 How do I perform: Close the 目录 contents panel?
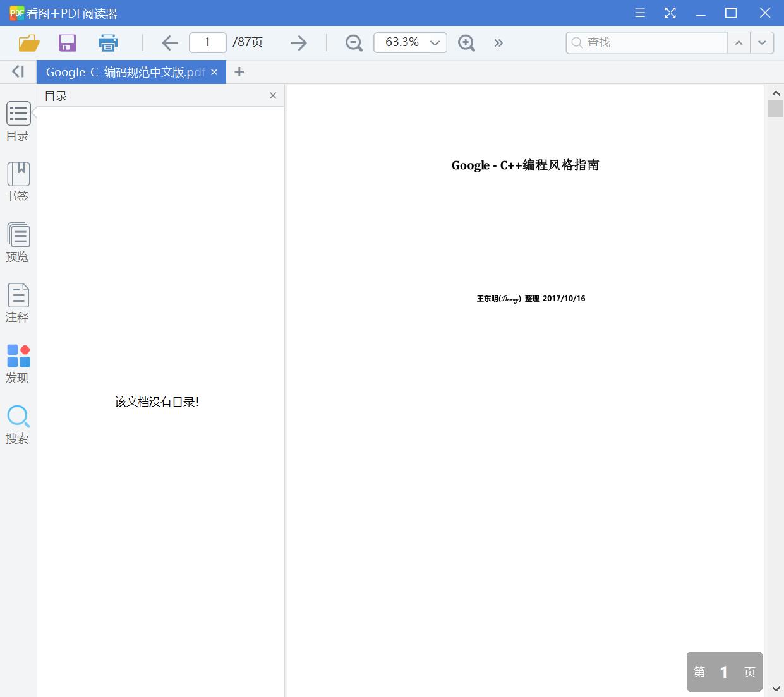coord(273,95)
